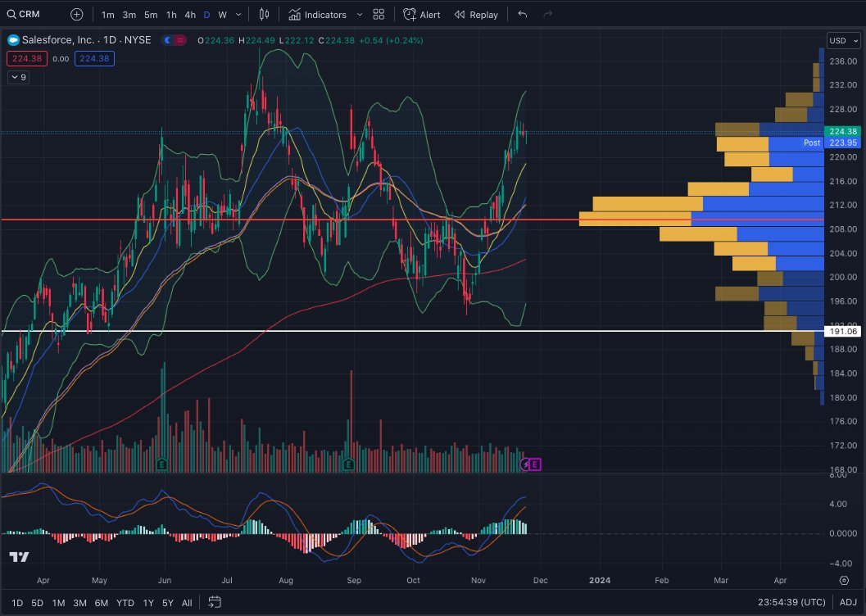
Task: Select the daily D timeframe
Action: [x=206, y=15]
